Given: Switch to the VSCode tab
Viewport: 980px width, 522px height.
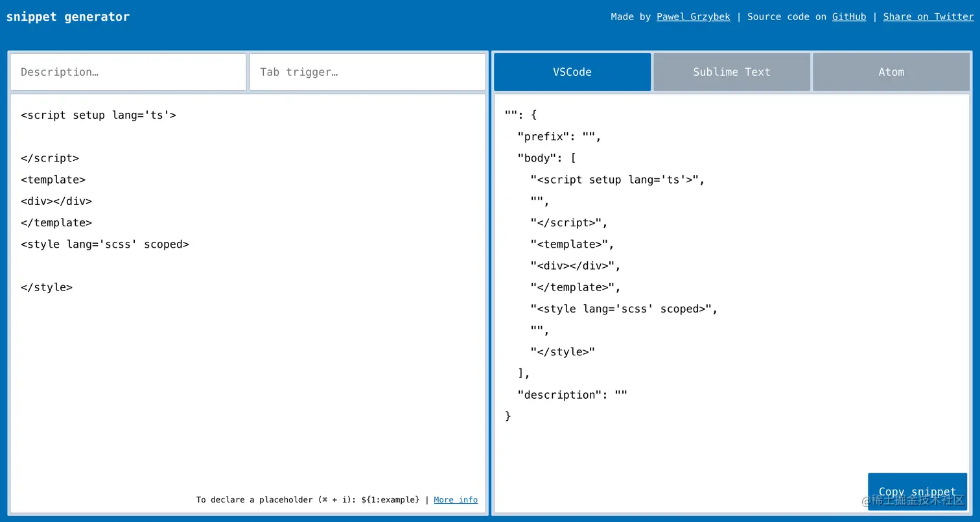Looking at the screenshot, I should (x=572, y=72).
